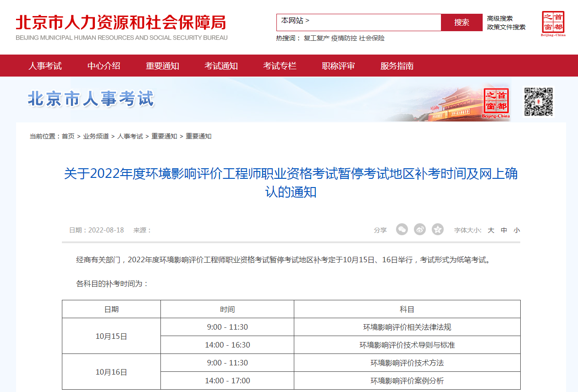Open the 高级搜索 advanced search link
578x392 pixels.
click(500, 18)
